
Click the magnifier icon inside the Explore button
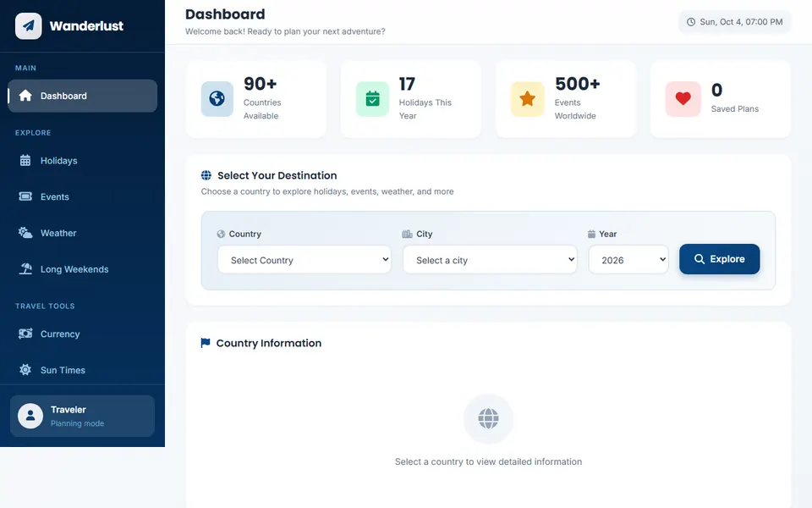point(700,259)
